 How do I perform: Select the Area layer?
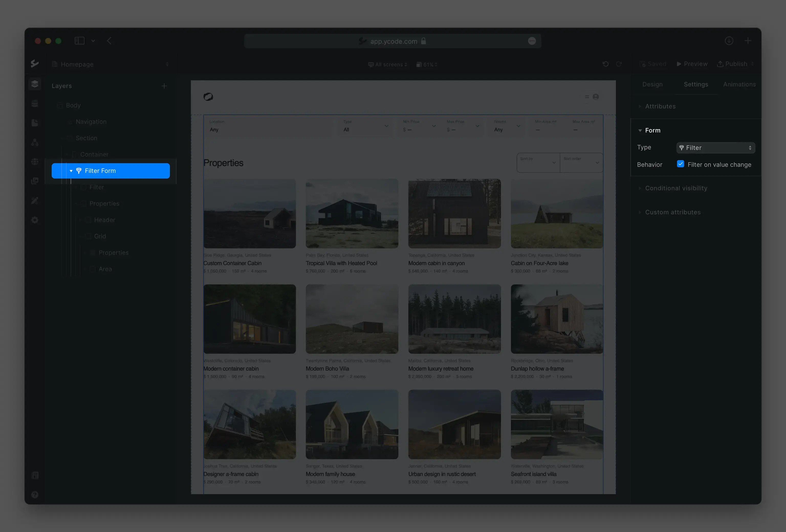pos(111,269)
